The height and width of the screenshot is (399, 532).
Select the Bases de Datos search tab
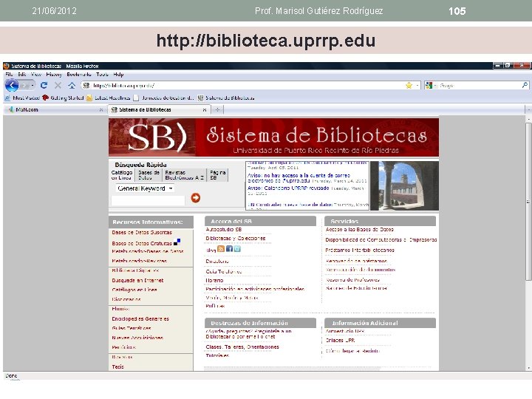149,175
